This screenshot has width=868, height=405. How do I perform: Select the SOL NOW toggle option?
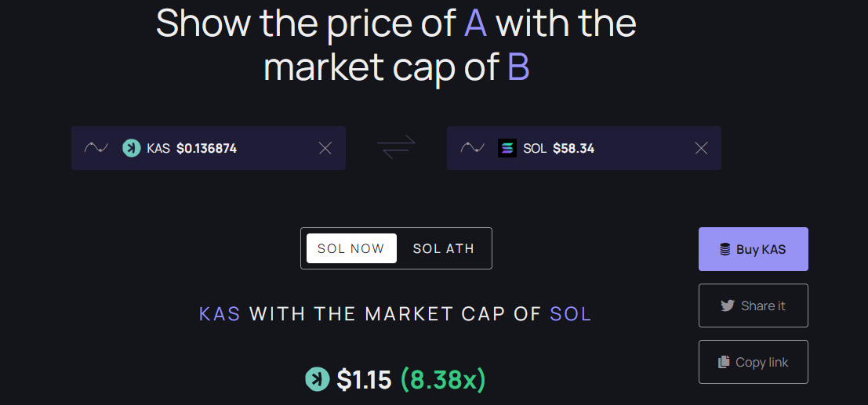[x=351, y=248]
